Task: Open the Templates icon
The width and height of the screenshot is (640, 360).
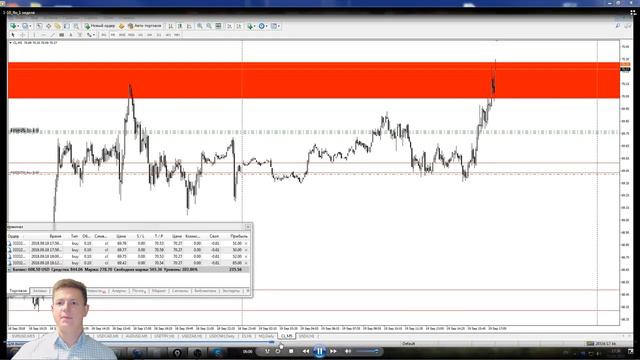Action: click(274, 26)
